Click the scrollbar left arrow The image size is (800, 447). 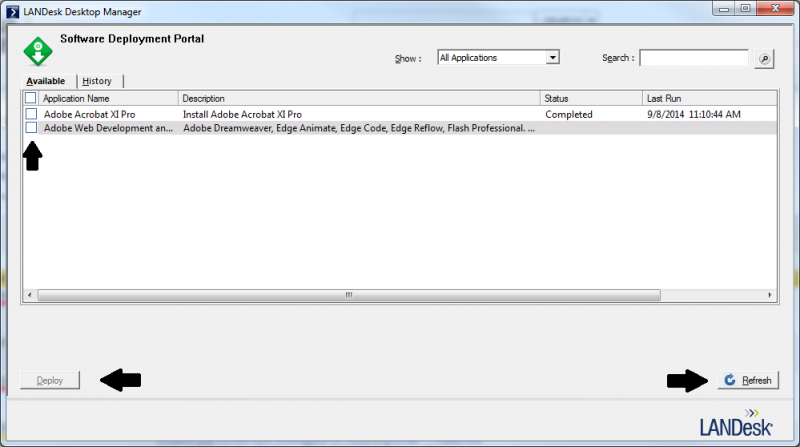coord(30,295)
